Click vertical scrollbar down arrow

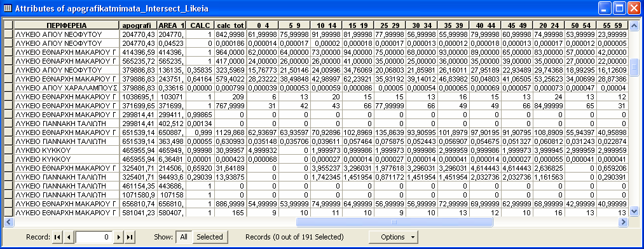(634, 211)
